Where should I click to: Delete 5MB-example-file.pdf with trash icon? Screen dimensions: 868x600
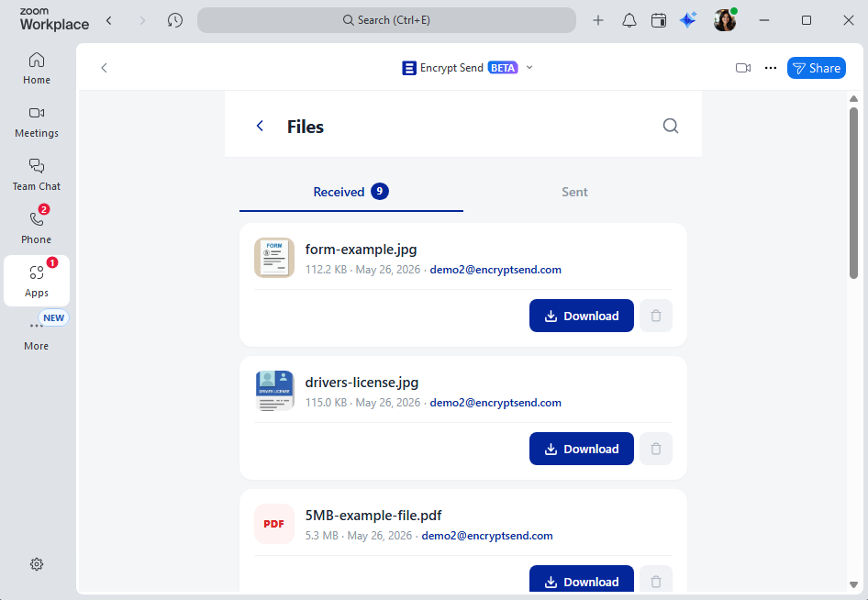coord(656,580)
